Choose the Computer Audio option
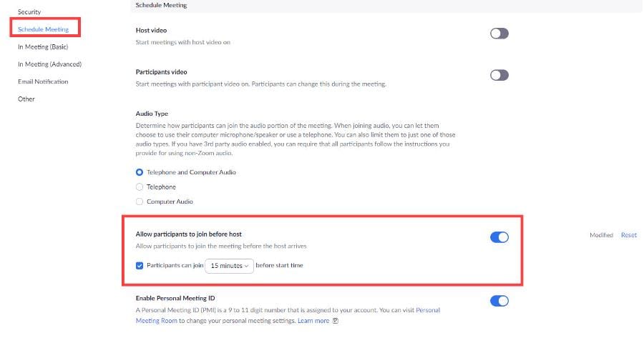644x343 pixels. click(x=140, y=202)
